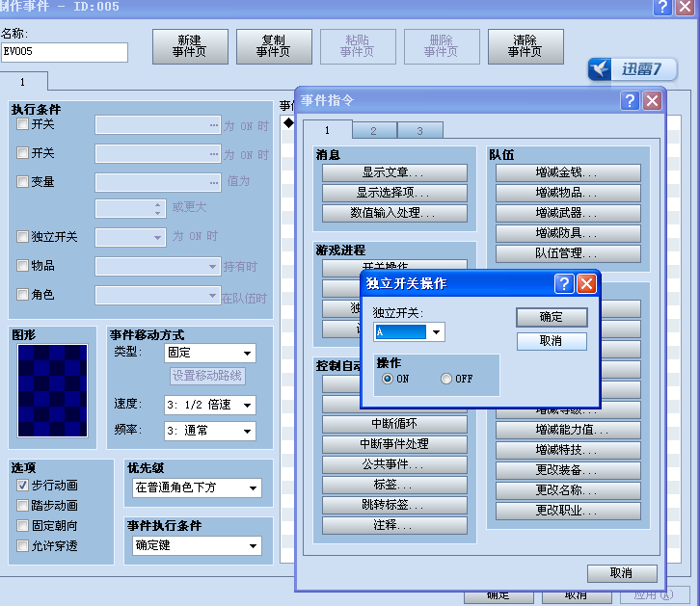This screenshot has height=606, width=700.
Task: Check the 物品 condition checkbox
Action: coord(22,265)
